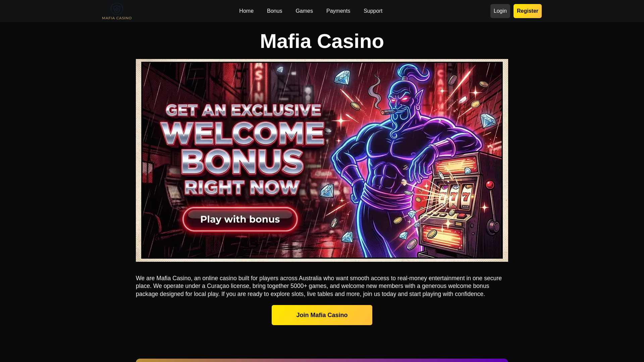
Task: Click the yellow Register button
Action: (527, 11)
